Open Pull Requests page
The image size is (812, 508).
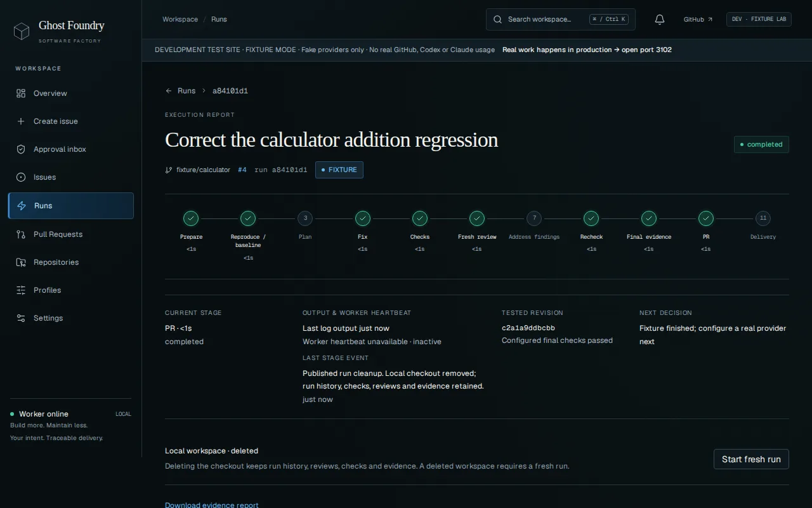pyautogui.click(x=71, y=234)
